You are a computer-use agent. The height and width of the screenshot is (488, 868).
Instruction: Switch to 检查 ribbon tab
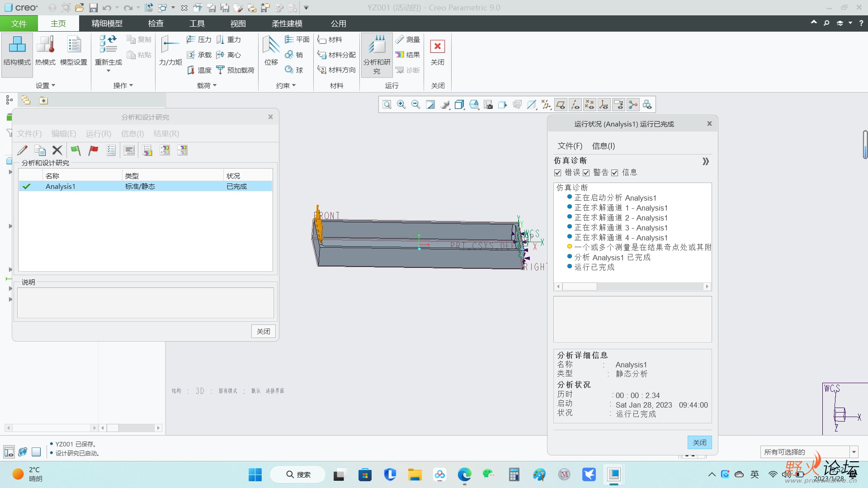pyautogui.click(x=156, y=23)
